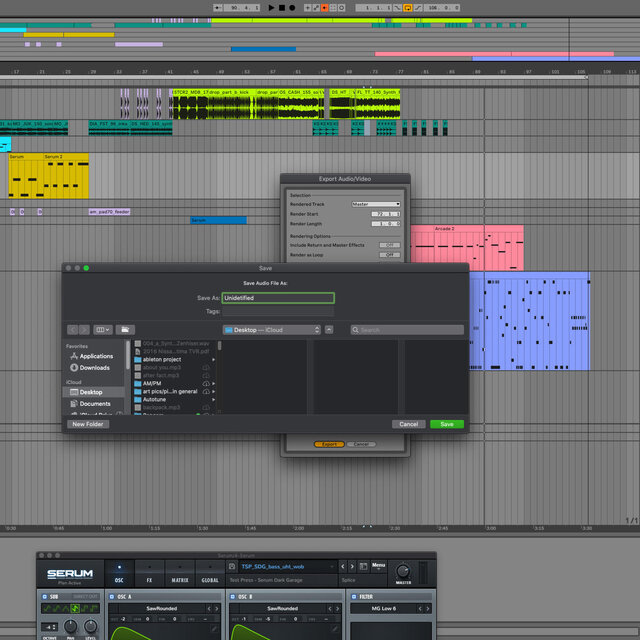Open the Desktop — iCloud location dropdown
Image resolution: width=640 pixels, height=640 pixels.
(x=271, y=329)
